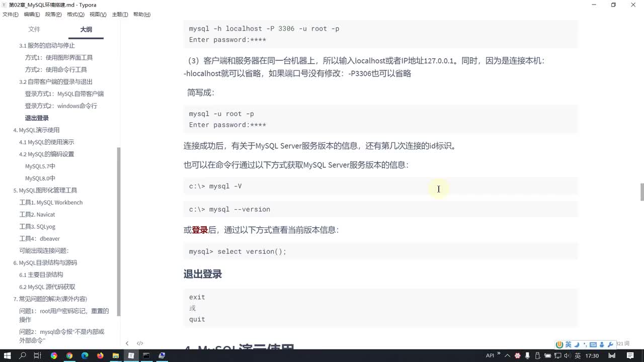644x362 pixels.
Task: Select outline item 方式2：使用命令行工具
Action: [x=56, y=70]
